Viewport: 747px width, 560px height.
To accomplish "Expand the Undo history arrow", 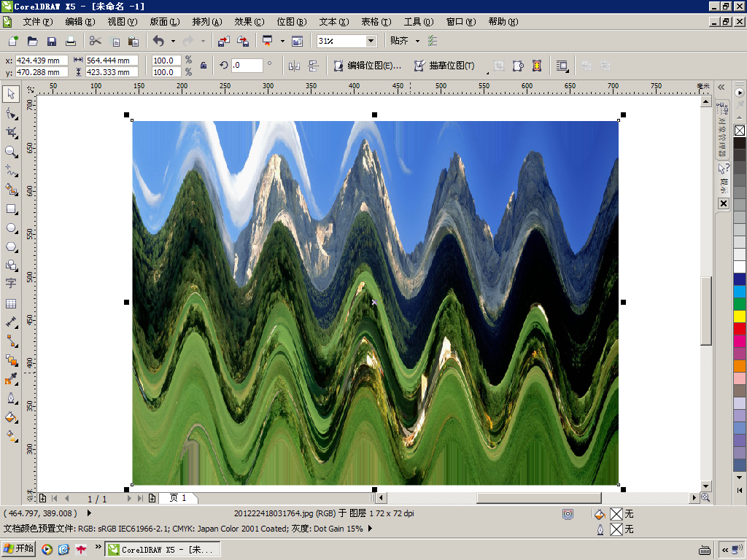I will (x=173, y=41).
